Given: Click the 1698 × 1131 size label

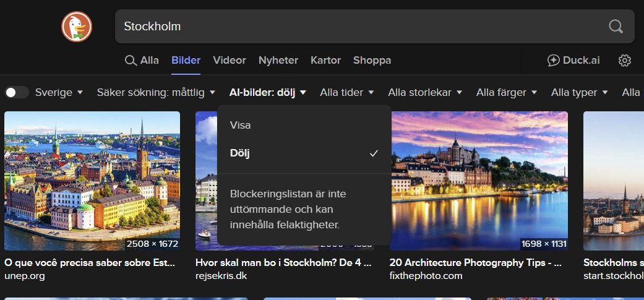Looking at the screenshot, I should (544, 244).
